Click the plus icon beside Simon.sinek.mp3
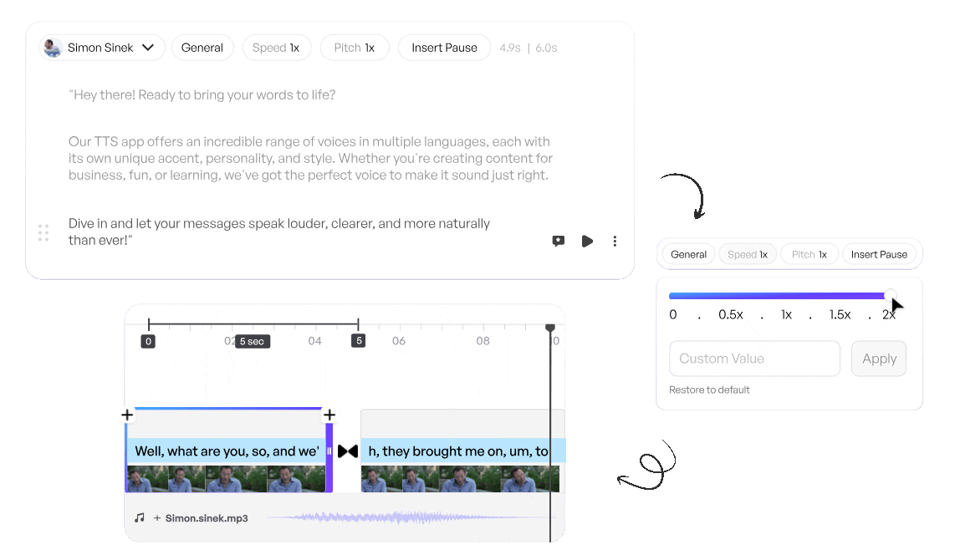This screenshot has width=955, height=560. pos(156,517)
